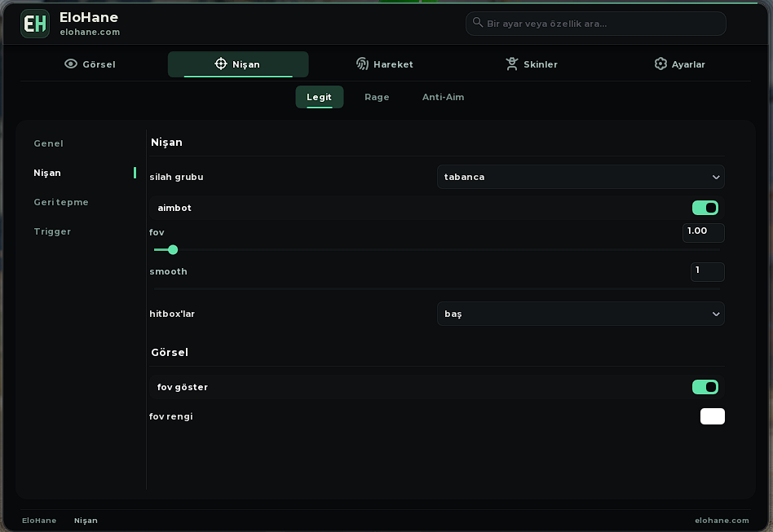Click the EloHane breadcrumb in the footer
773x532 pixels.
point(39,521)
